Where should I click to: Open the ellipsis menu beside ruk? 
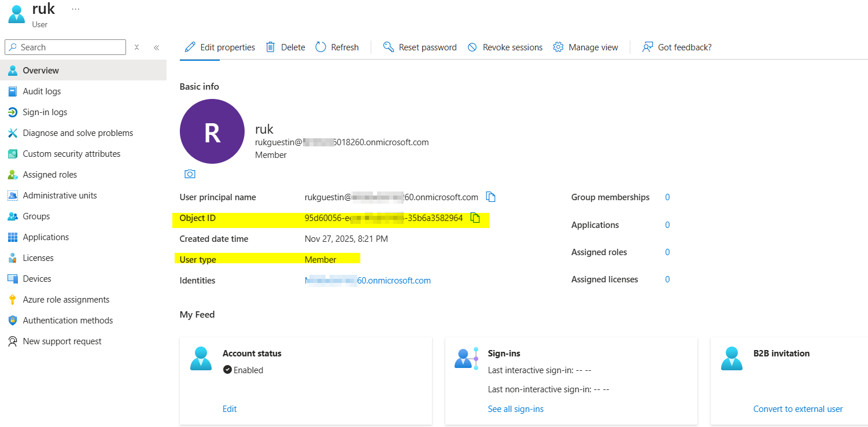76,9
